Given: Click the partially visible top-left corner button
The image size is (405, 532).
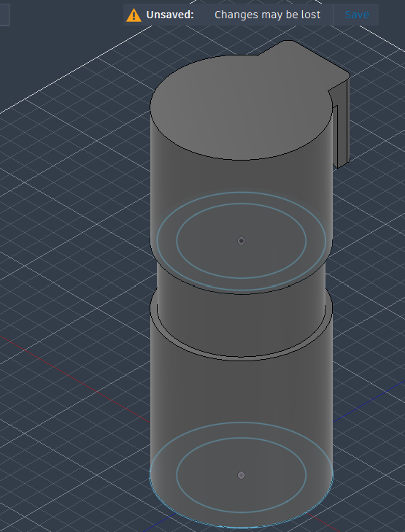Looking at the screenshot, I should tap(4, 14).
